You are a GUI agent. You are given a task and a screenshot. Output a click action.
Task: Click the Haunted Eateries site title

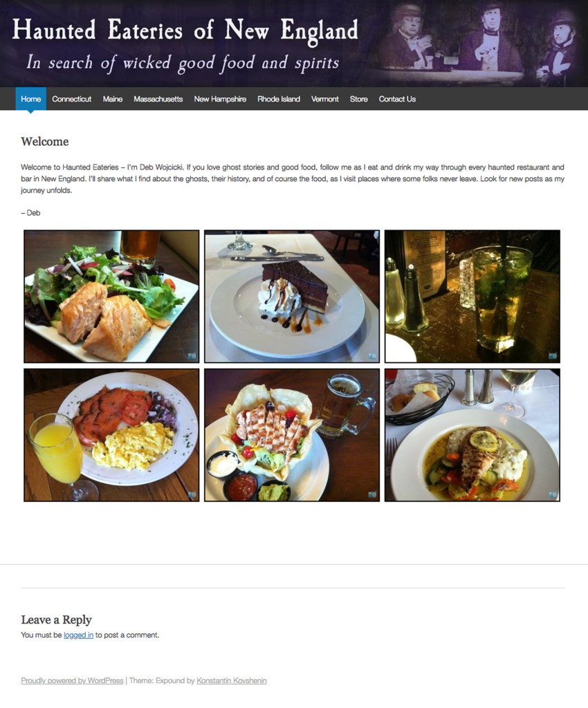[x=185, y=30]
